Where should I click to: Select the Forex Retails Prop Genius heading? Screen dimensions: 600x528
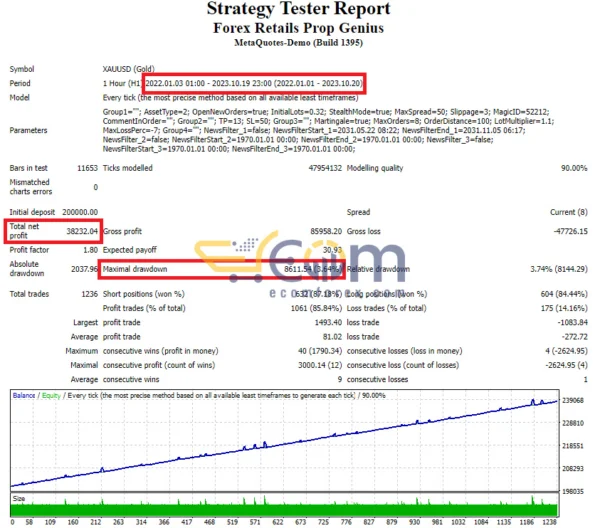click(x=300, y=28)
